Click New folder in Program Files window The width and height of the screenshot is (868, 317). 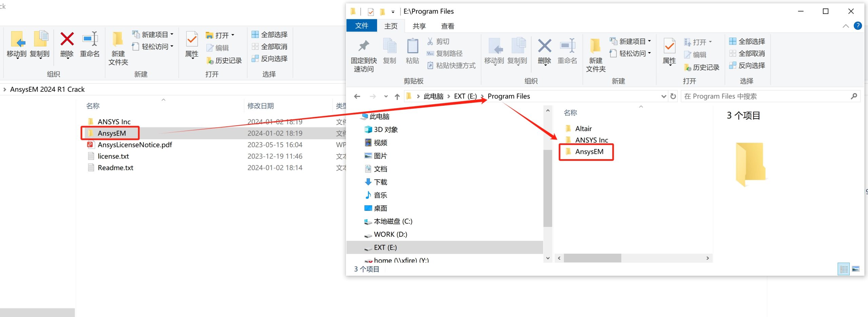[596, 55]
